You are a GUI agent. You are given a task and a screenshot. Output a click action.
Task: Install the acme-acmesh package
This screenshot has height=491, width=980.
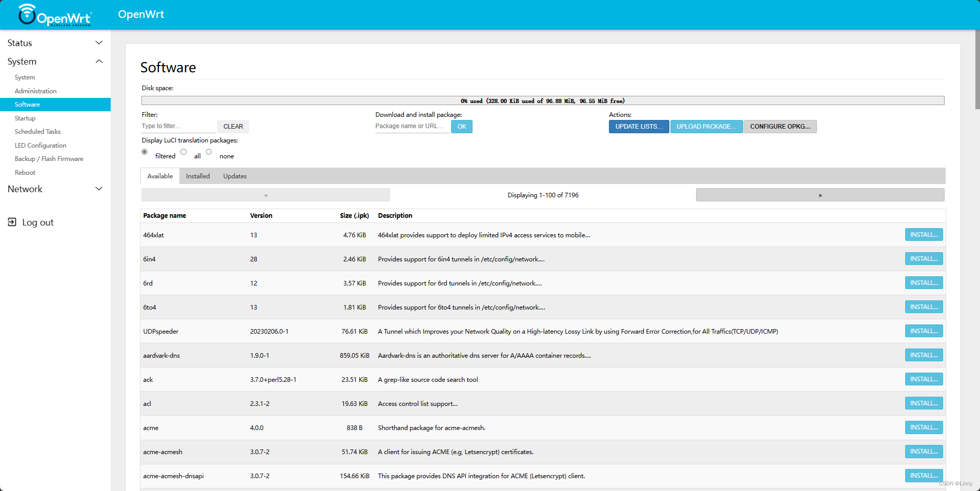(x=924, y=452)
